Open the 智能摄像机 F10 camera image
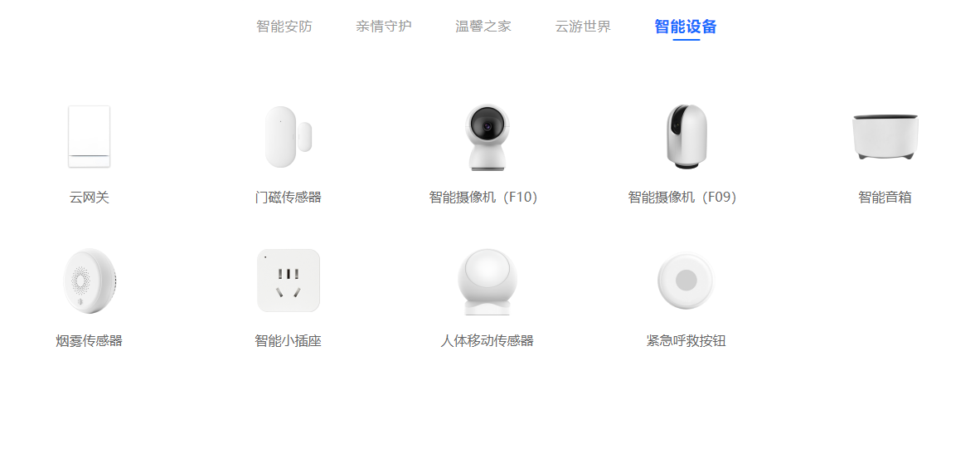 [x=487, y=137]
